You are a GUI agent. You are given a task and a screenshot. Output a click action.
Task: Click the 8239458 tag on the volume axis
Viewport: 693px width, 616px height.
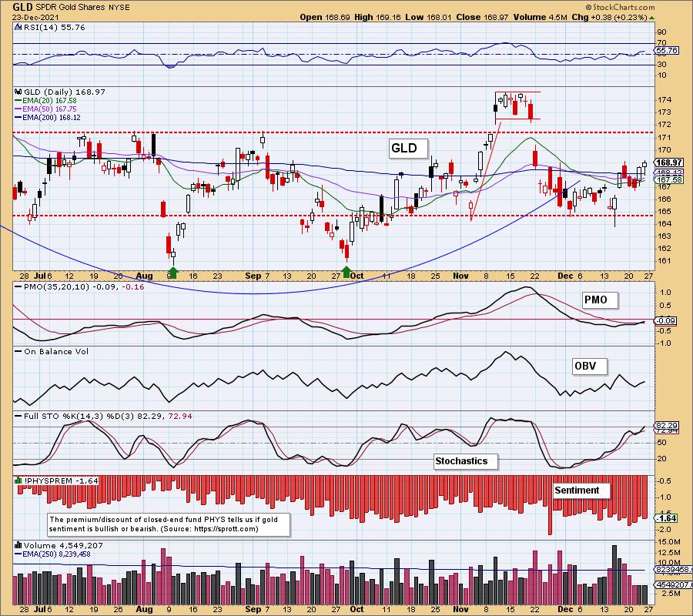674,570
